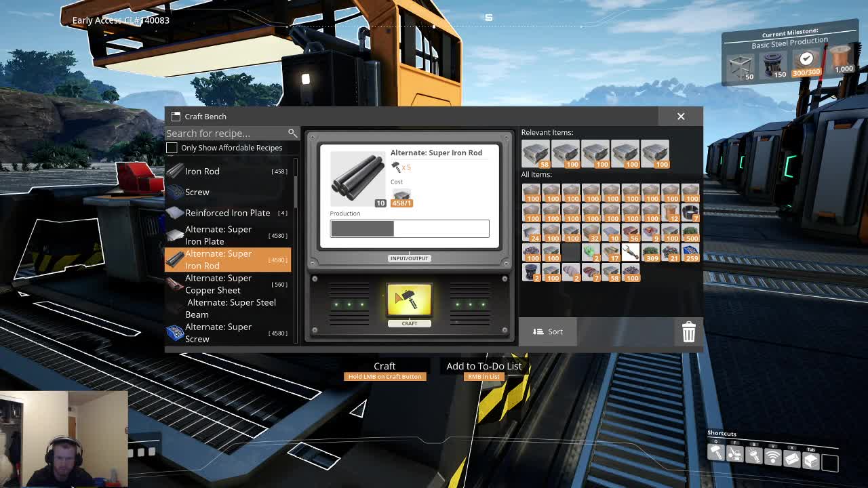Select the green item stack of 2
Image resolution: width=868 pixels, height=488 pixels.
(x=591, y=252)
